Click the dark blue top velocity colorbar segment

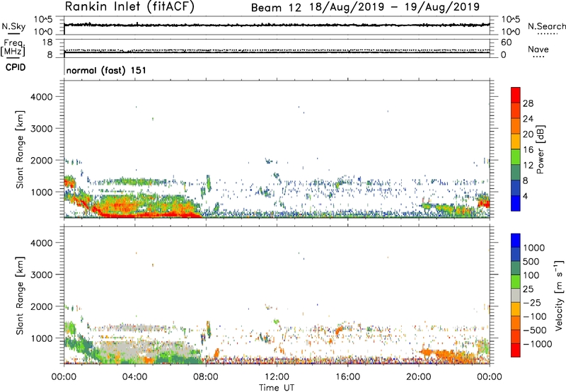pyautogui.click(x=516, y=241)
